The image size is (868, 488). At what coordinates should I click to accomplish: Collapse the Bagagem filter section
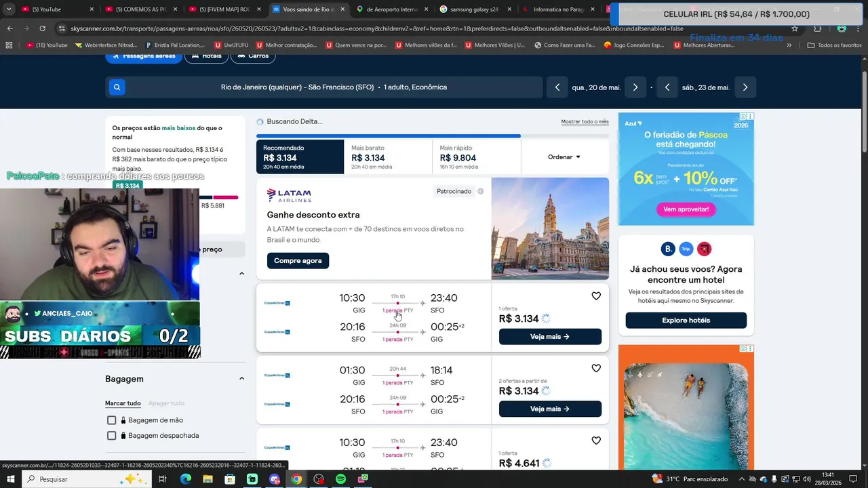241,379
